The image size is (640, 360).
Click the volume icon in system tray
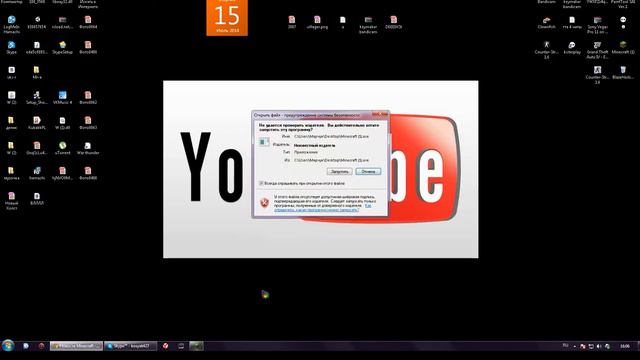[599, 346]
